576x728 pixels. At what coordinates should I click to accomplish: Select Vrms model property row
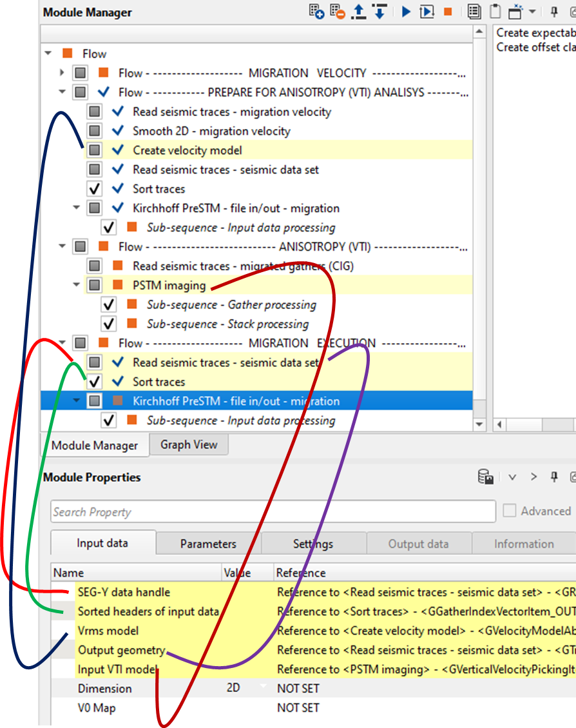point(313,631)
